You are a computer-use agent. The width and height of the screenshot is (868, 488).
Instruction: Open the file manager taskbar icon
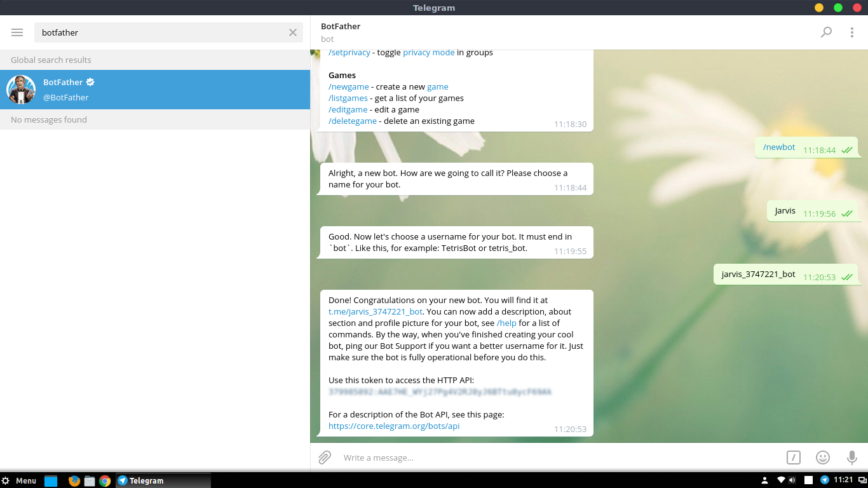pyautogui.click(x=90, y=481)
